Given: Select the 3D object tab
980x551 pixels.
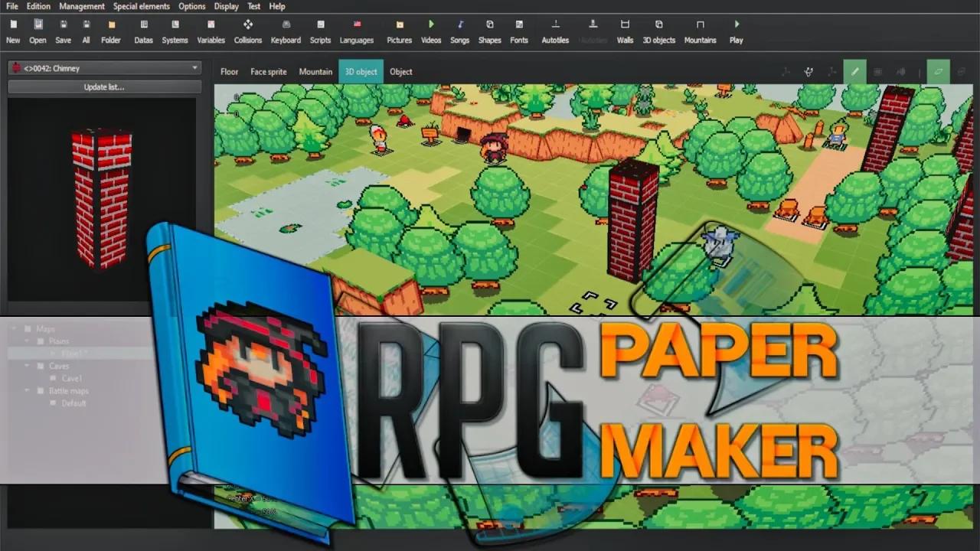Looking at the screenshot, I should coord(361,72).
